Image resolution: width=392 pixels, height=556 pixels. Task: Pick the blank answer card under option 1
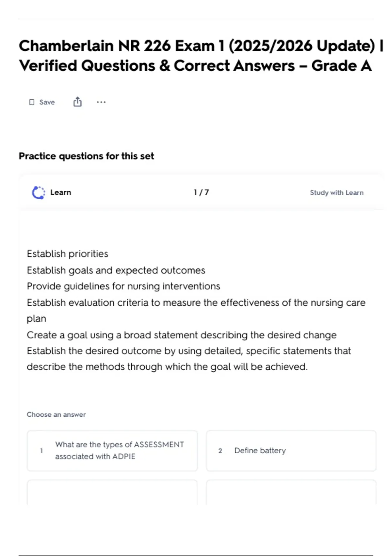112,492
